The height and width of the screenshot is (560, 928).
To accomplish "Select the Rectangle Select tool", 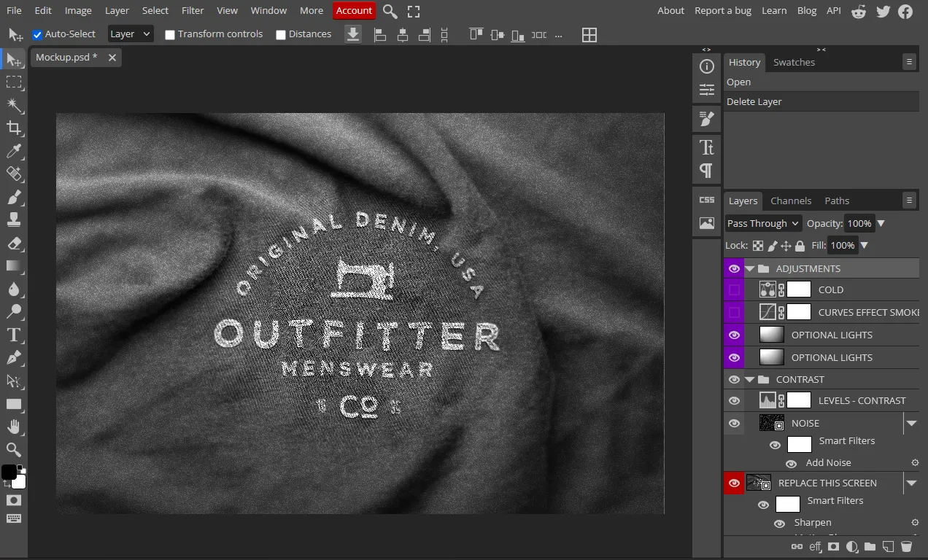I will pyautogui.click(x=14, y=82).
